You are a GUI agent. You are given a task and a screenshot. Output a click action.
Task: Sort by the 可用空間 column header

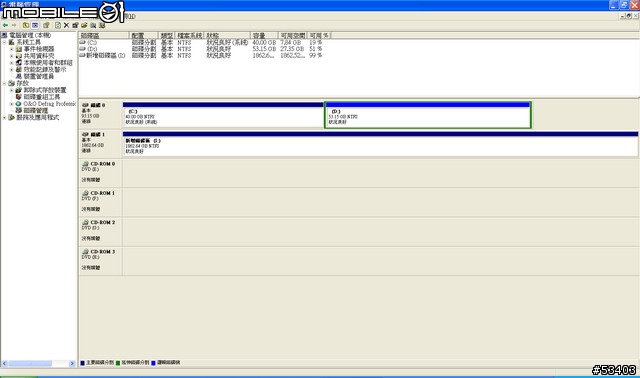coord(293,36)
